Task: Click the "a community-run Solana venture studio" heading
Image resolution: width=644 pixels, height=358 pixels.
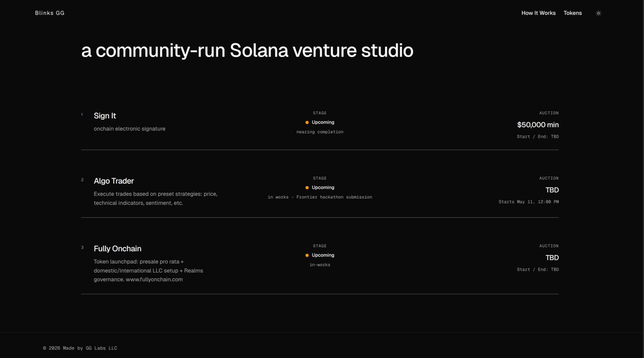Action: [247, 51]
